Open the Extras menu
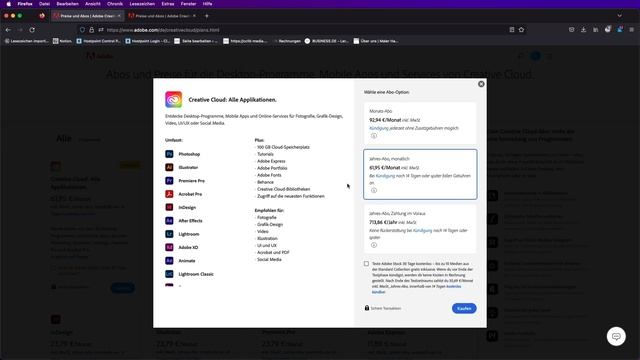 [168, 4]
